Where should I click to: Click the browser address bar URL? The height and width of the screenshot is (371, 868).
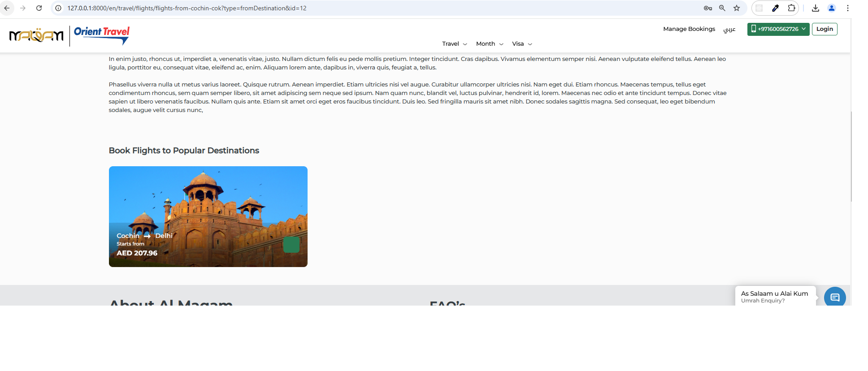(187, 8)
